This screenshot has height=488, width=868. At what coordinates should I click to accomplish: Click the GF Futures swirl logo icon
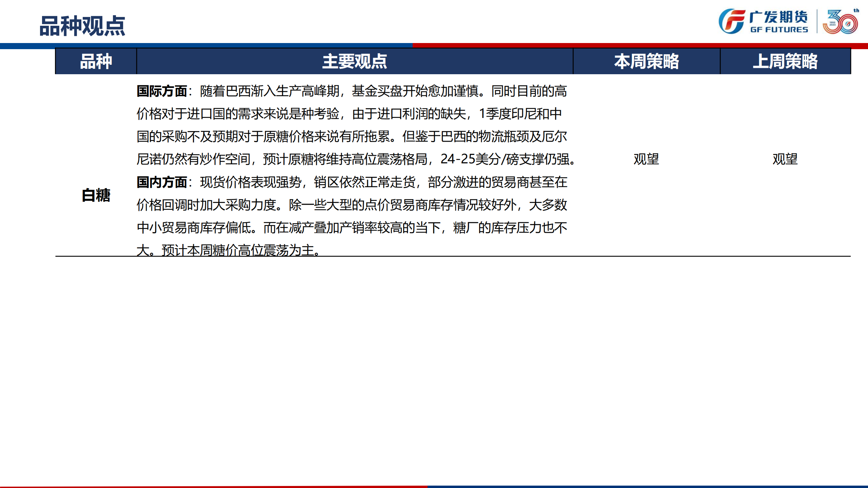pyautogui.click(x=732, y=21)
